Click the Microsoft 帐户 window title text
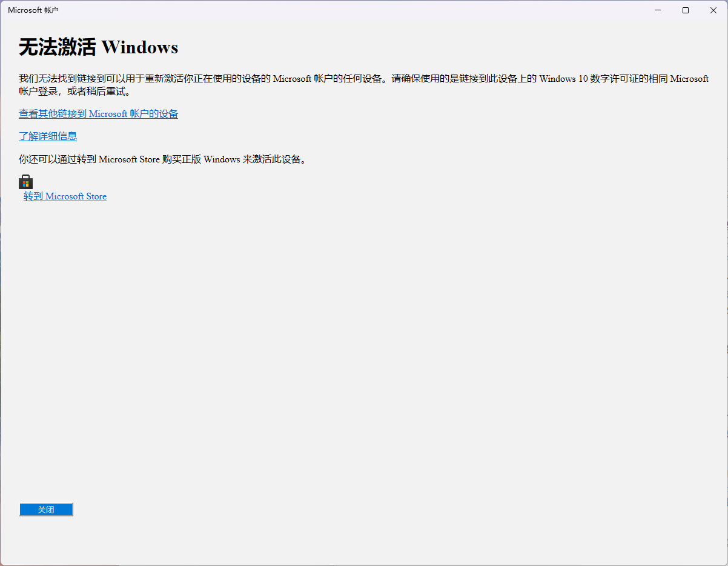This screenshot has height=566, width=728. pos(33,10)
